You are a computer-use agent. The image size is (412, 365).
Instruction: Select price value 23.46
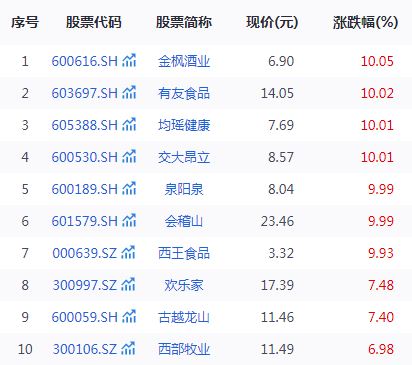tap(277, 221)
